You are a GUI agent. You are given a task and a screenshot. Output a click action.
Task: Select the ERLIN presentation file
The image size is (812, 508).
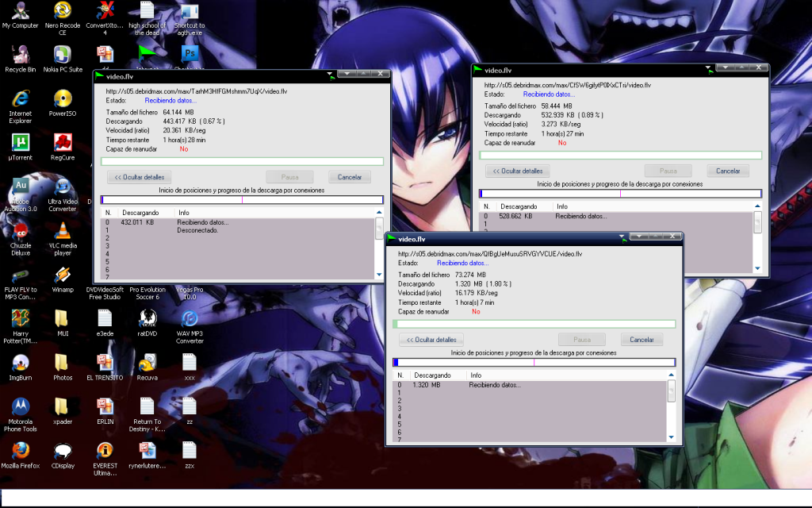tap(105, 412)
